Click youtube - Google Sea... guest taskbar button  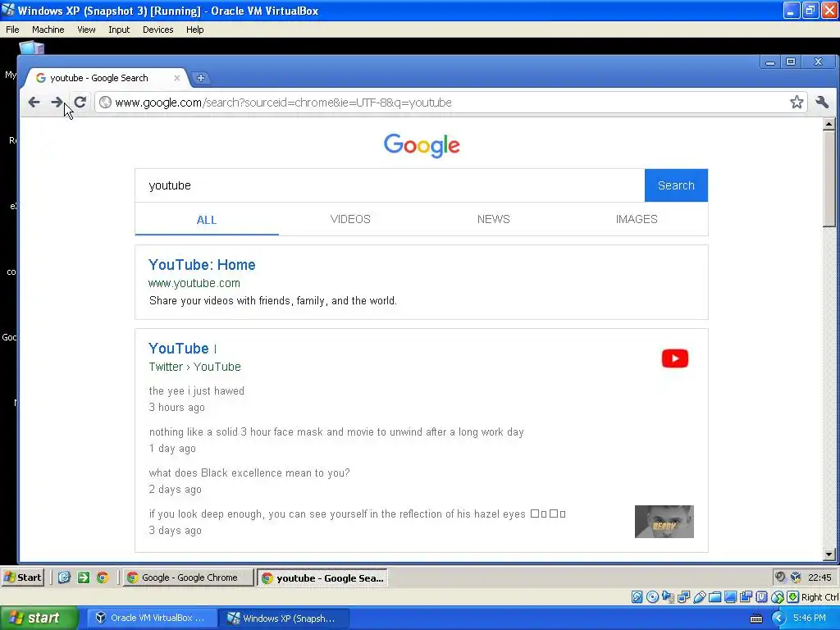(323, 577)
